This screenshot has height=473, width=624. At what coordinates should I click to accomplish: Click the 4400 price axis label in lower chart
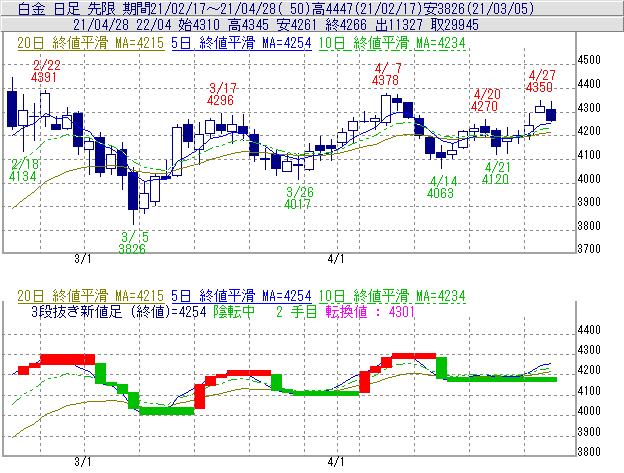589,330
